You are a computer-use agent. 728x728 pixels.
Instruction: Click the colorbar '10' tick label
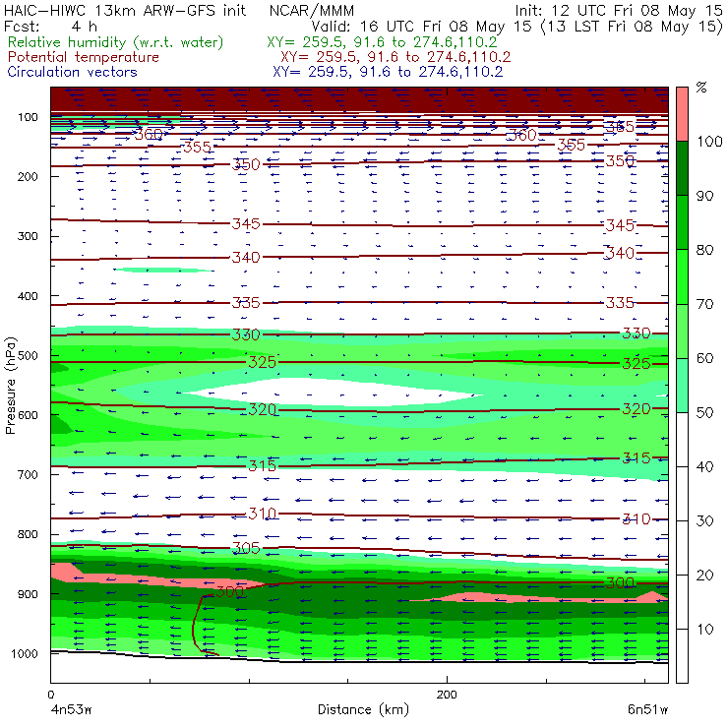coord(704,629)
